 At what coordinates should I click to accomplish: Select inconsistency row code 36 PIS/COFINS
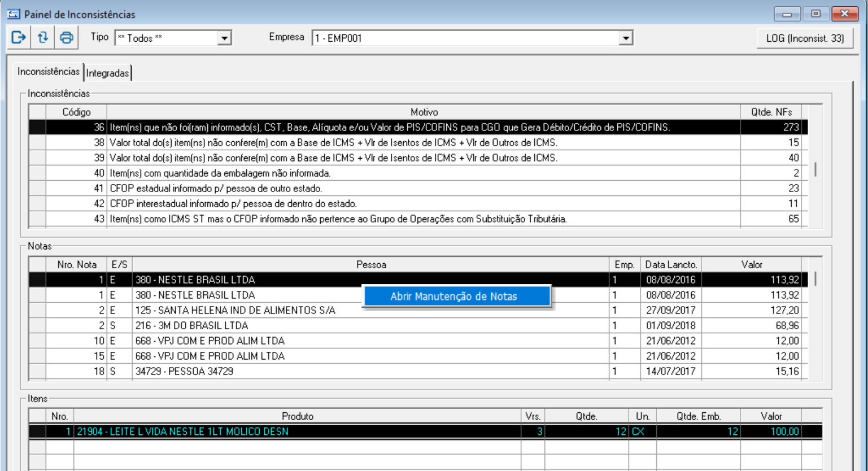[418, 127]
